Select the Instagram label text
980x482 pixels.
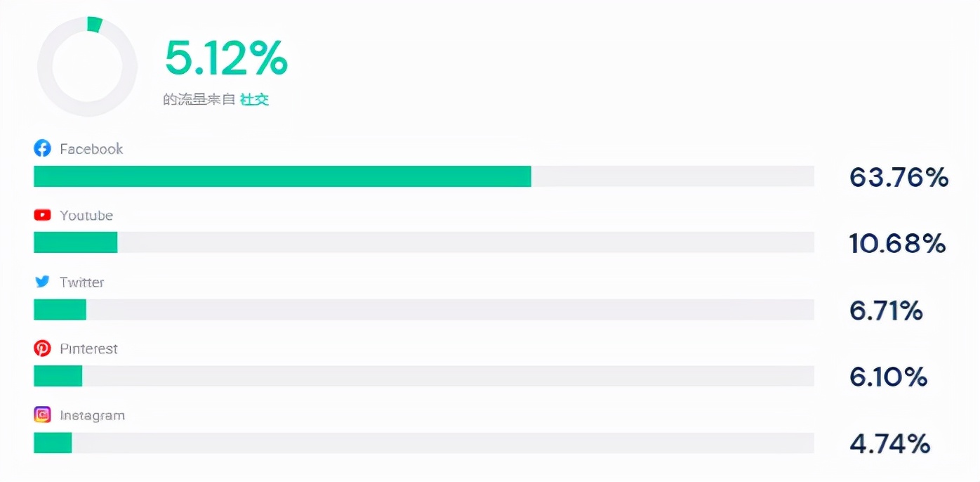[93, 416]
